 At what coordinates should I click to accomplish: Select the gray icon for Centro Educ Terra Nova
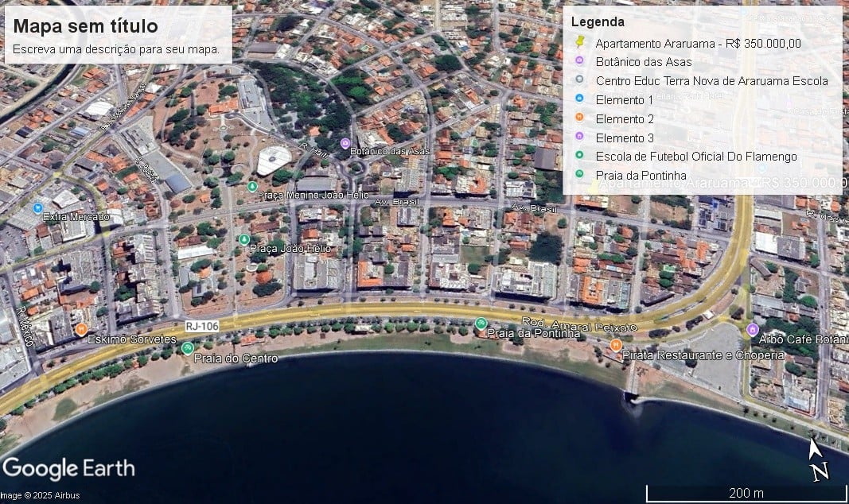pyautogui.click(x=579, y=80)
